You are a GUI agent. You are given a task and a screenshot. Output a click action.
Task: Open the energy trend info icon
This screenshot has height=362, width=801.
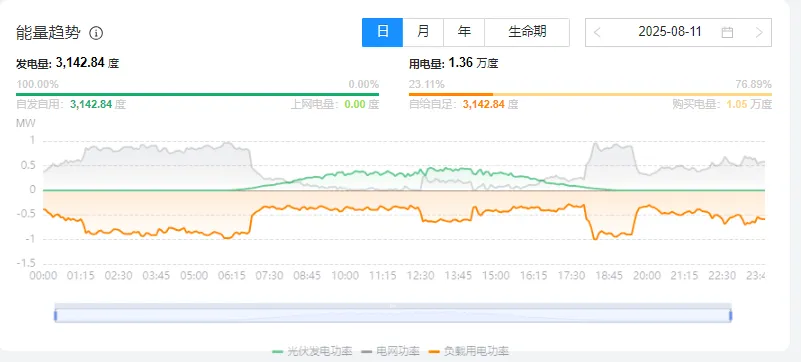pyautogui.click(x=96, y=33)
